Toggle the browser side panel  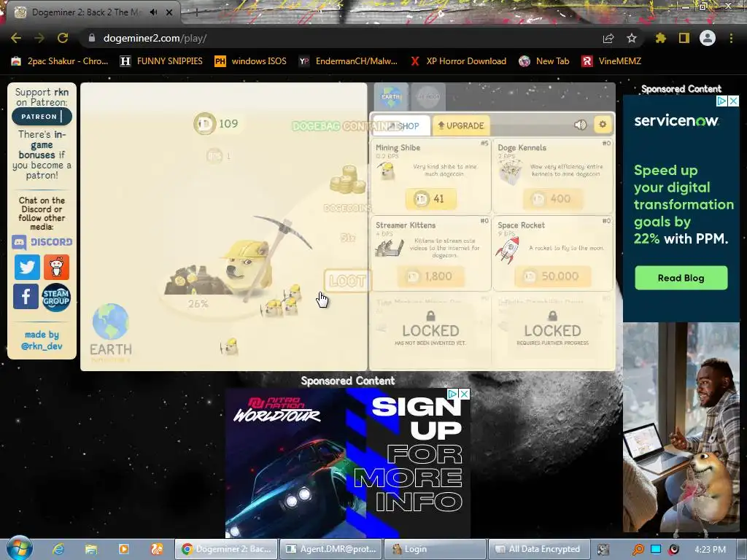click(684, 38)
